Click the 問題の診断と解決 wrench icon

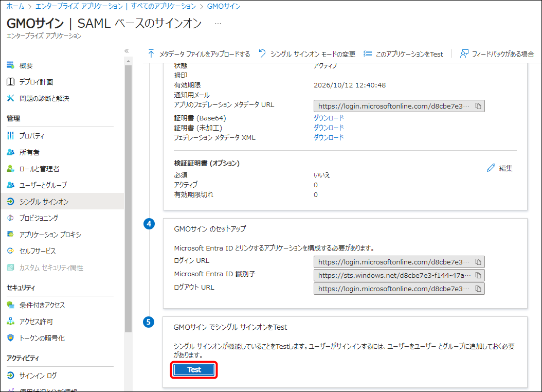pyautogui.click(x=10, y=98)
